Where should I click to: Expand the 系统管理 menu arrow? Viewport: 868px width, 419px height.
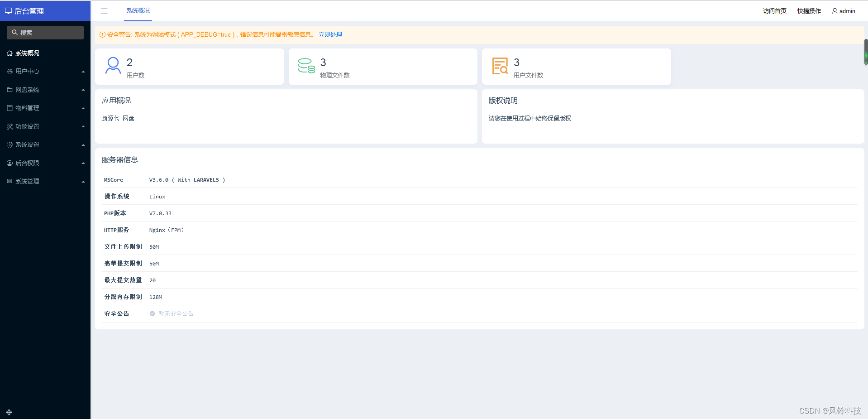[x=83, y=182]
